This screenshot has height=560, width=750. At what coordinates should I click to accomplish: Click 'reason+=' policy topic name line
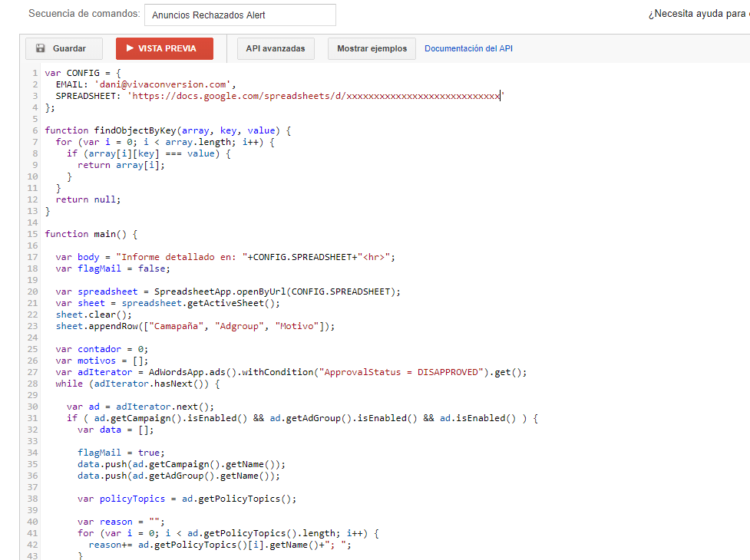click(220, 545)
